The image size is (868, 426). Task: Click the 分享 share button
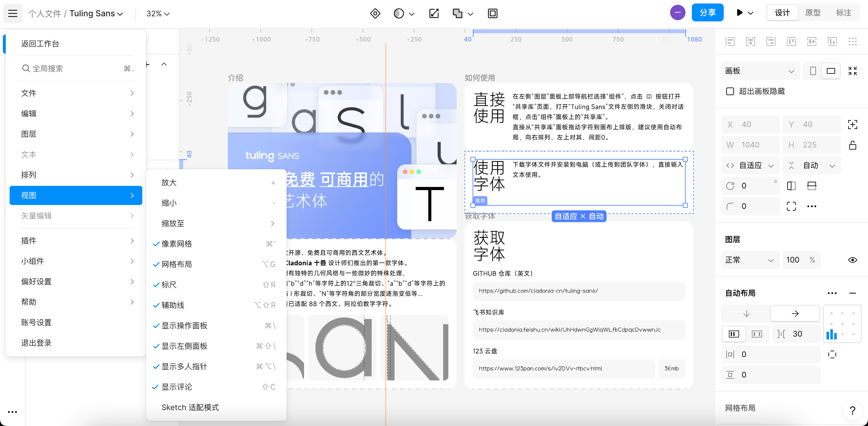click(x=707, y=13)
